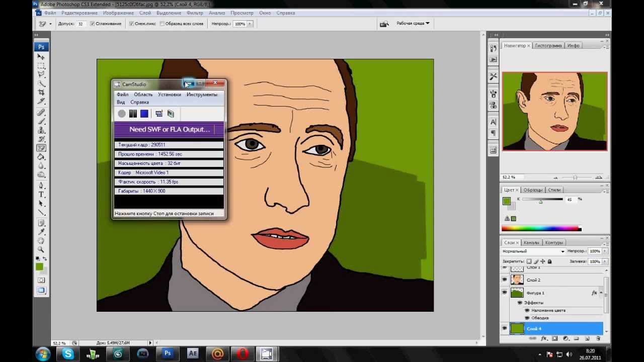Open the Character panel dock icon
Viewport: 644px width, 362px height.
point(493,122)
